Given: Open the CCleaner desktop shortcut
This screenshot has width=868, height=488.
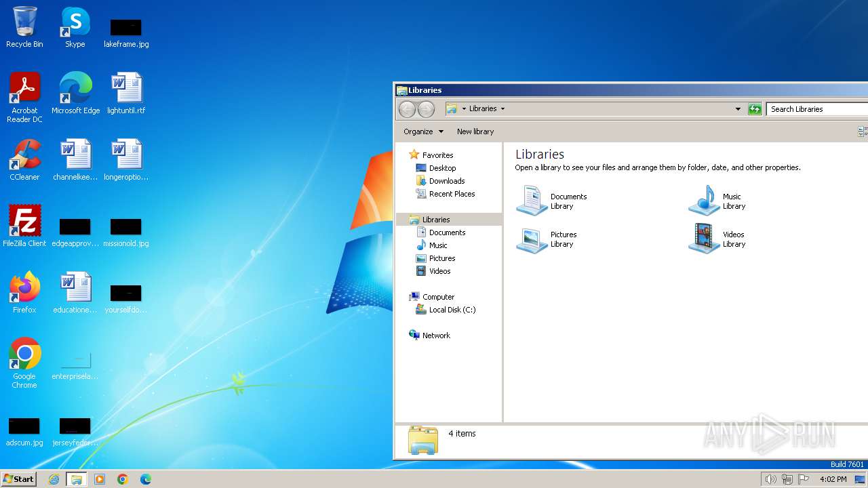Looking at the screenshot, I should tap(24, 160).
